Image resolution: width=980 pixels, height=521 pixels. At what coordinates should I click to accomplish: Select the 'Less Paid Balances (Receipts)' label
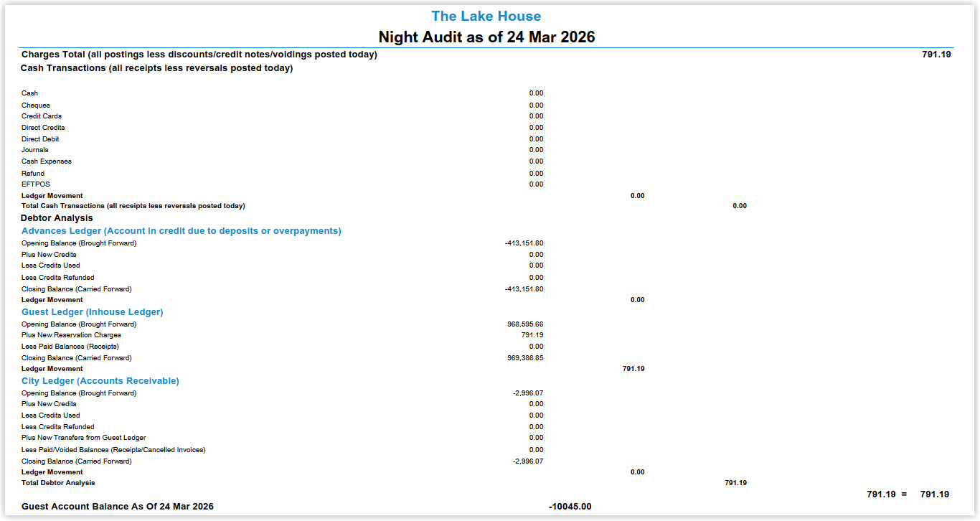70,347
